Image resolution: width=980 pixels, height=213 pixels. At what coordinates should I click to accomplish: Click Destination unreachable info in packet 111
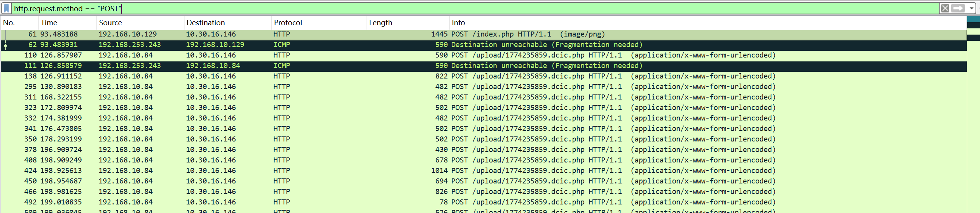tap(547, 66)
